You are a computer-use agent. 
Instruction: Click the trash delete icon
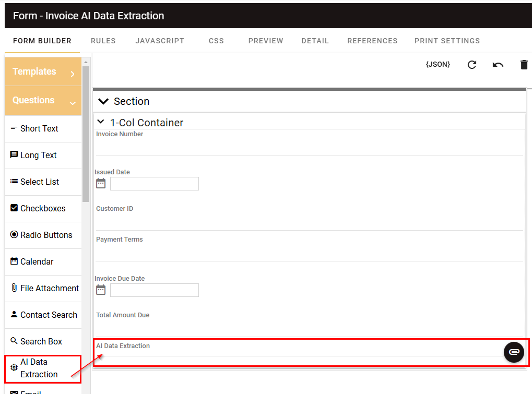pyautogui.click(x=524, y=64)
